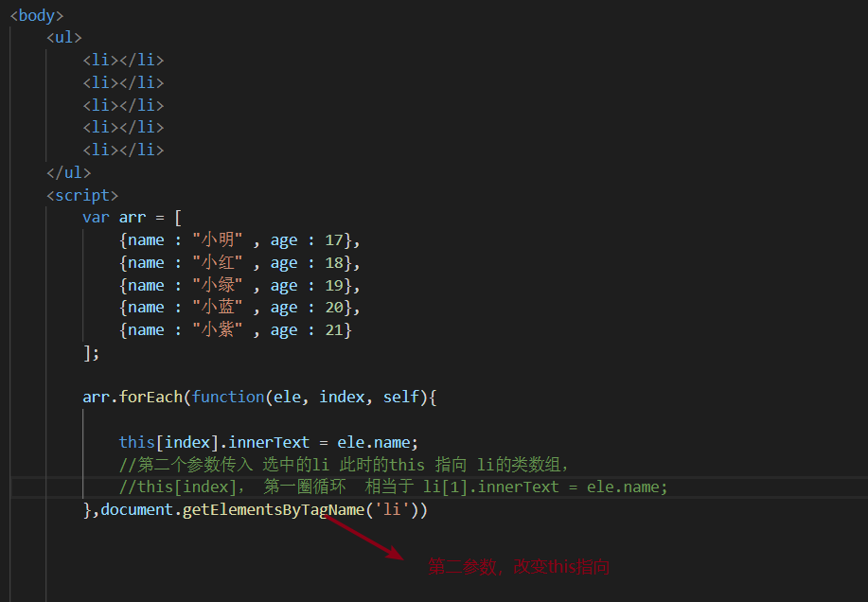Select the first <li></li> line
Image resolution: width=868 pixels, height=602 pixels.
(x=123, y=60)
